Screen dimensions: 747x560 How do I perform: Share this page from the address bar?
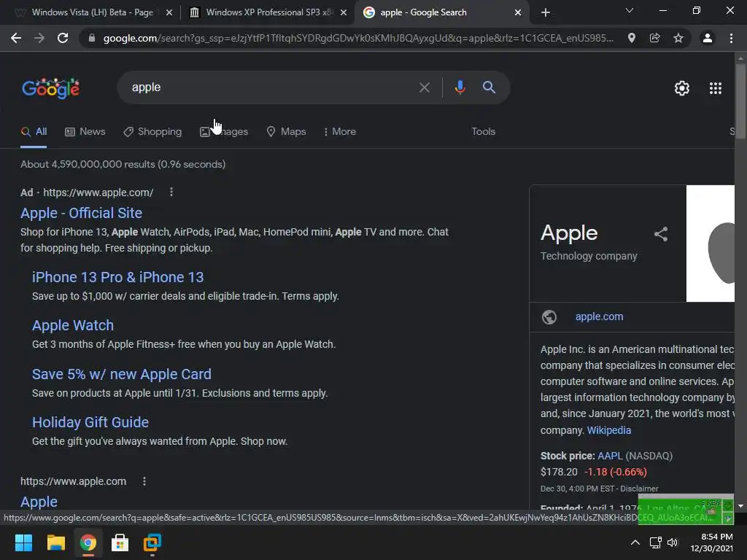coord(655,38)
